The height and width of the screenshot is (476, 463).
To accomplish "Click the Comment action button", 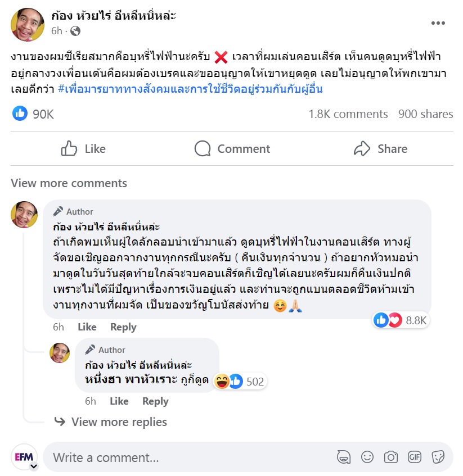I will tap(232, 149).
